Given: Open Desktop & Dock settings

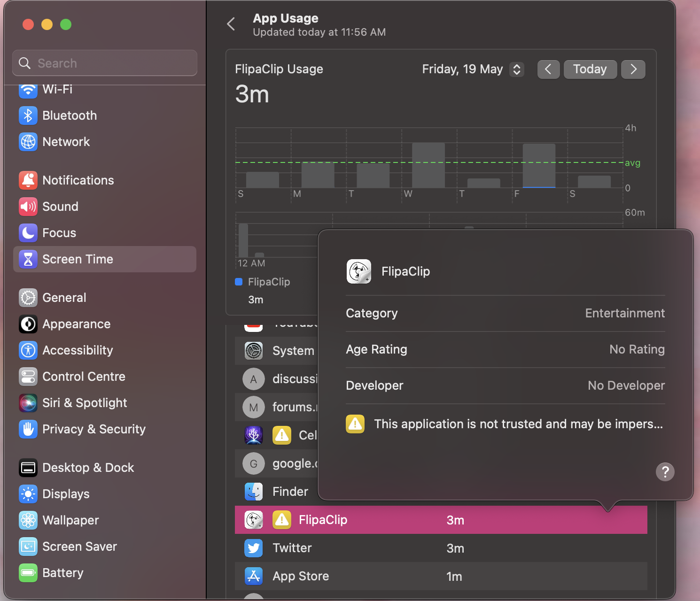Looking at the screenshot, I should coord(105,468).
